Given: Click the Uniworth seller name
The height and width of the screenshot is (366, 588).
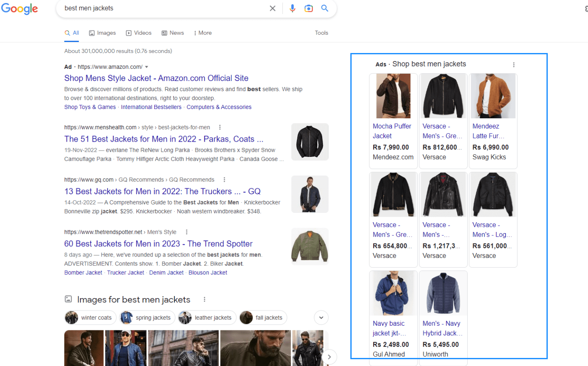Looking at the screenshot, I should pos(435,354).
